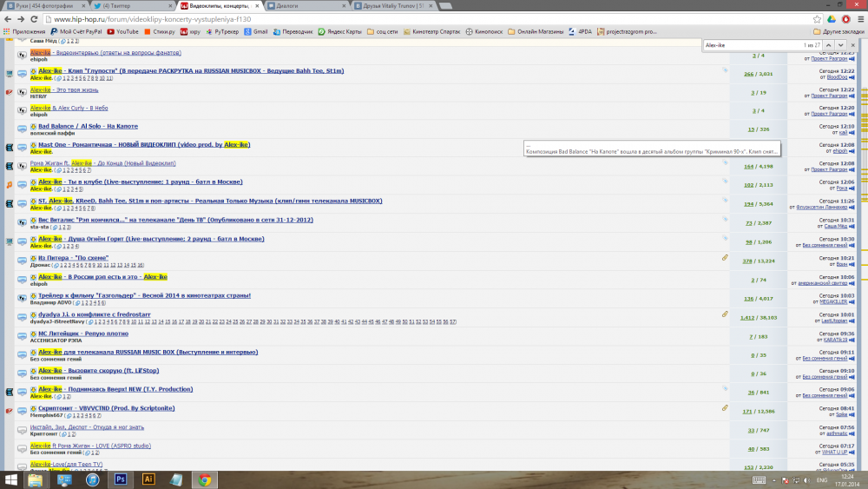Open thread МС Литейщик Репую плотно
This screenshot has height=489, width=868.
[83, 334]
